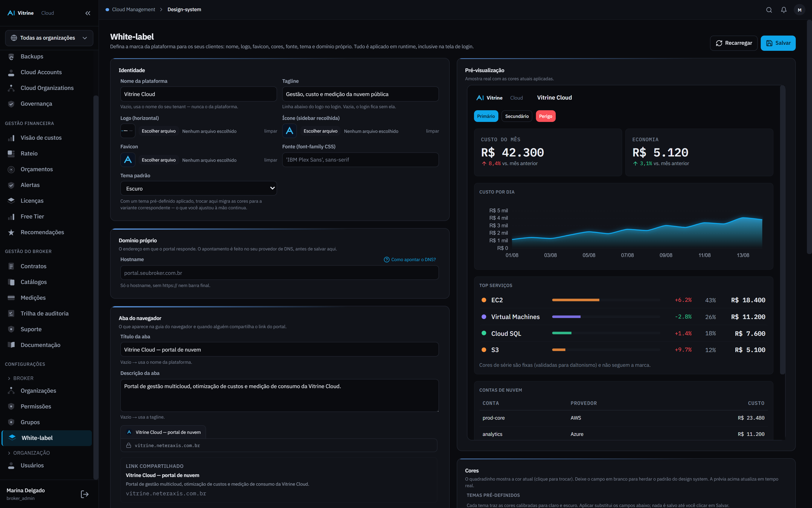
Task: Select Cloud Management breadcrumb
Action: 133,9
